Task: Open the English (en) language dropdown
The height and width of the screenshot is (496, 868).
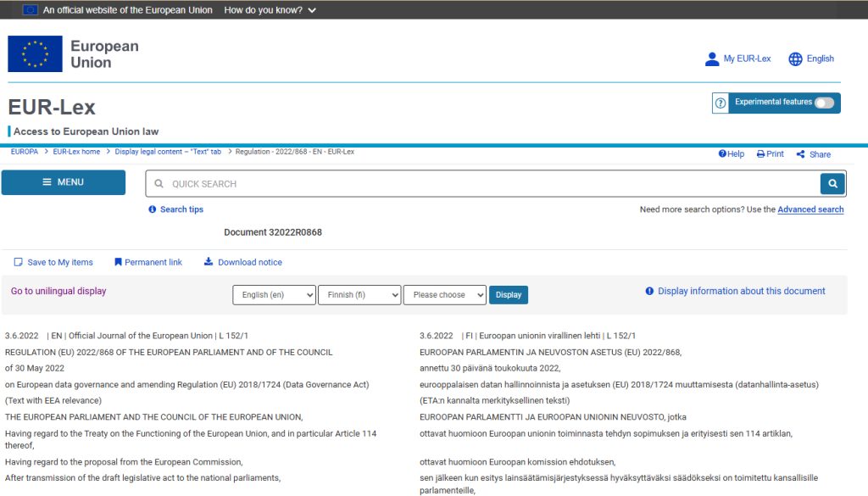Action: [274, 295]
